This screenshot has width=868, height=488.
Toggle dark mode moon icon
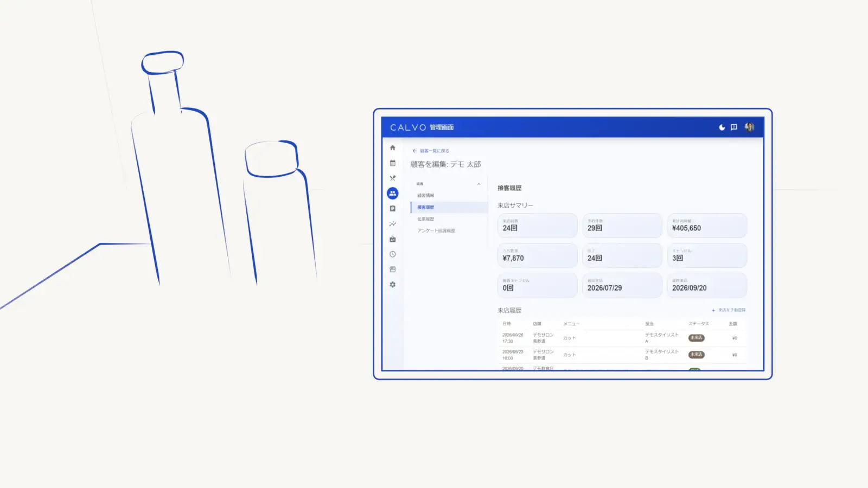722,127
